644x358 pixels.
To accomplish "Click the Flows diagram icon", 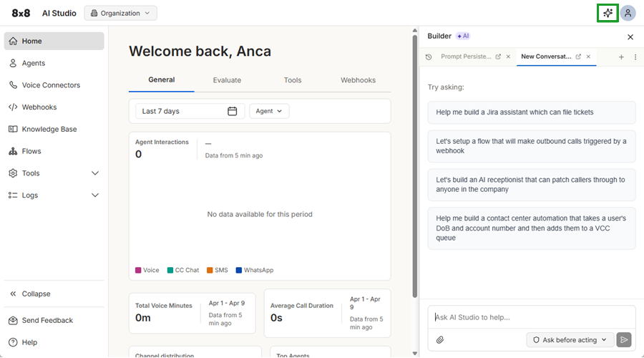I will pyautogui.click(x=13, y=151).
